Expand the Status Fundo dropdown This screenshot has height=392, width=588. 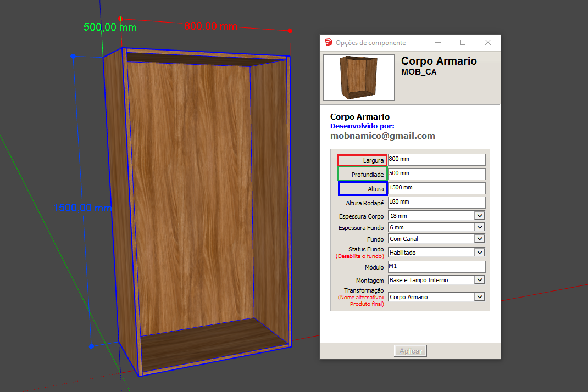[x=479, y=253]
